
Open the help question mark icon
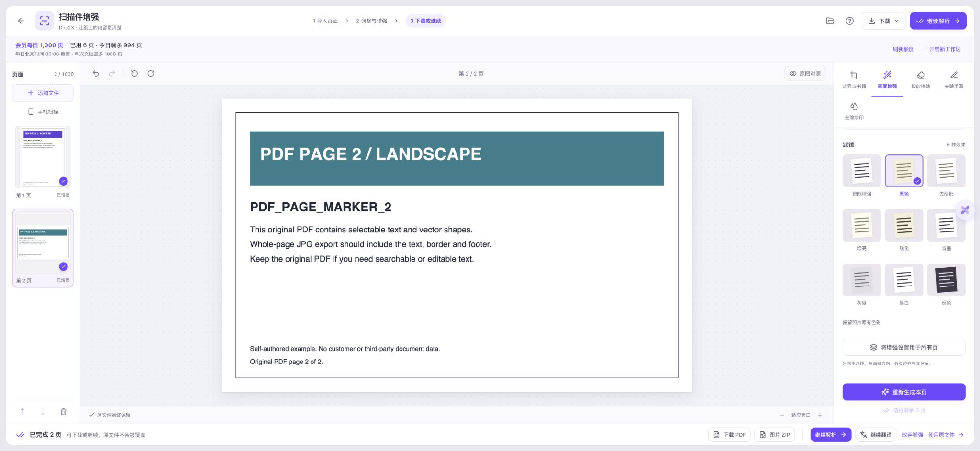[x=849, y=21]
